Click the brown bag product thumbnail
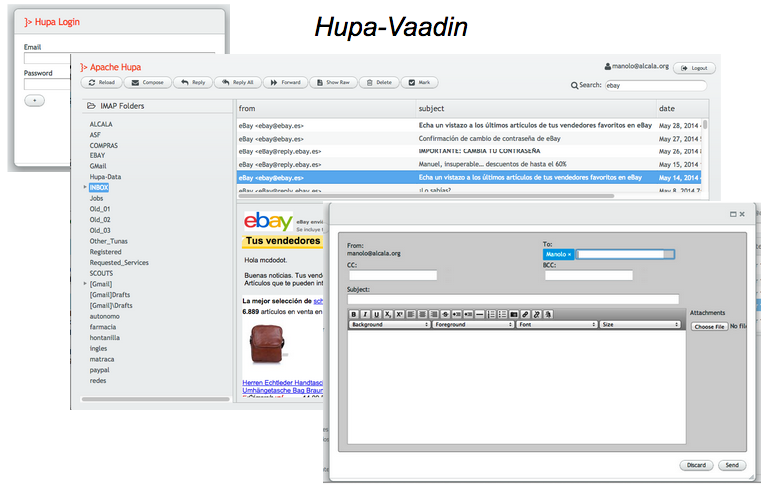 coord(266,344)
